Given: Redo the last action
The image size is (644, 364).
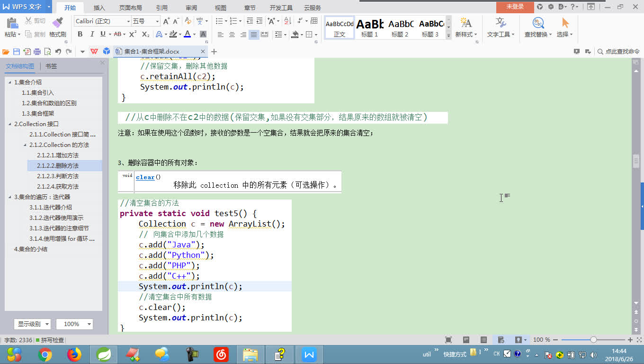Looking at the screenshot, I should point(69,52).
